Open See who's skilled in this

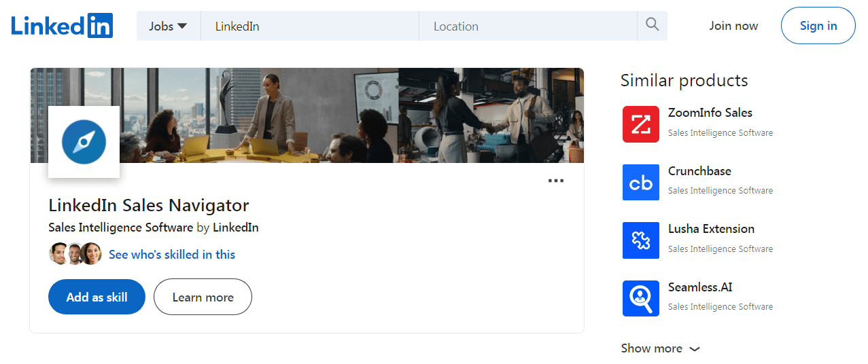[x=172, y=255]
